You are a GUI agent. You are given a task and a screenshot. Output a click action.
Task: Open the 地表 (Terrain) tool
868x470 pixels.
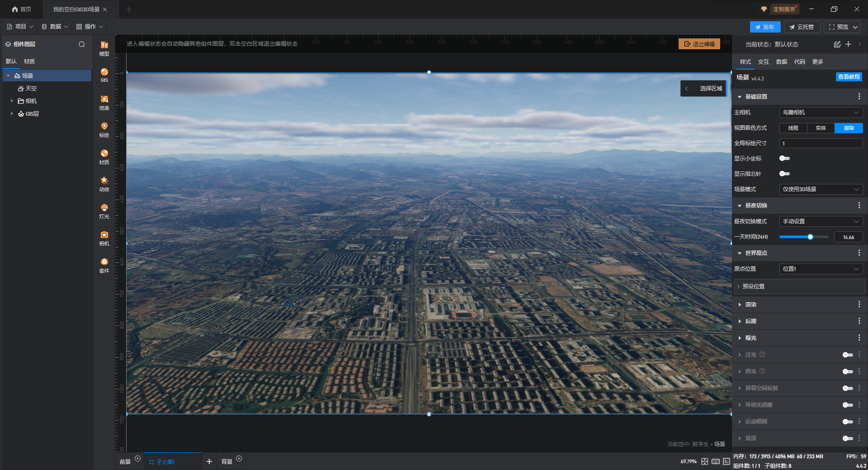coord(104,102)
